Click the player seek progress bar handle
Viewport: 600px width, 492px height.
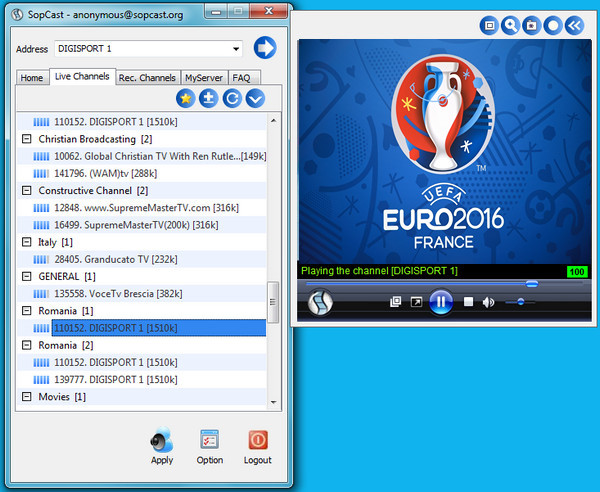[532, 284]
